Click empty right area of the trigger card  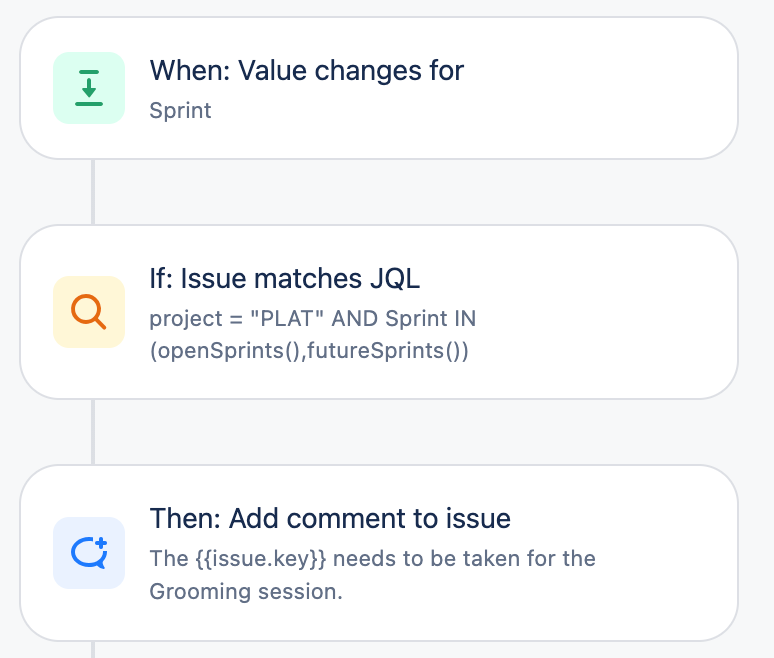click(x=620, y=88)
